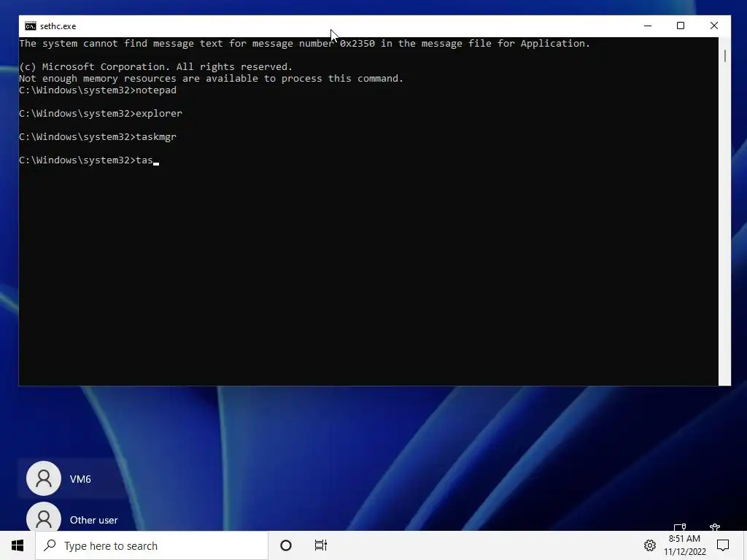Click the date 11/12/2022 in taskbar

pyautogui.click(x=684, y=552)
